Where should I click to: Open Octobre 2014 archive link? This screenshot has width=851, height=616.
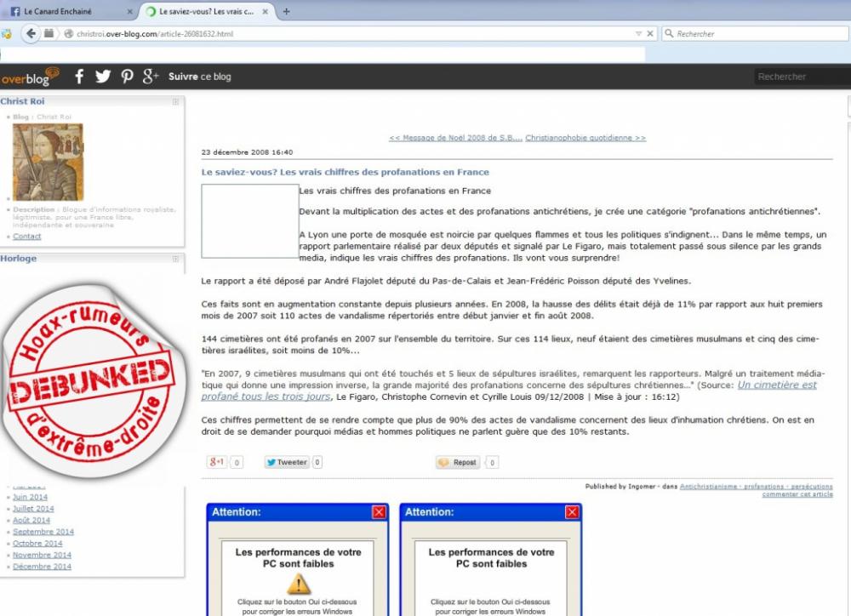click(x=37, y=543)
